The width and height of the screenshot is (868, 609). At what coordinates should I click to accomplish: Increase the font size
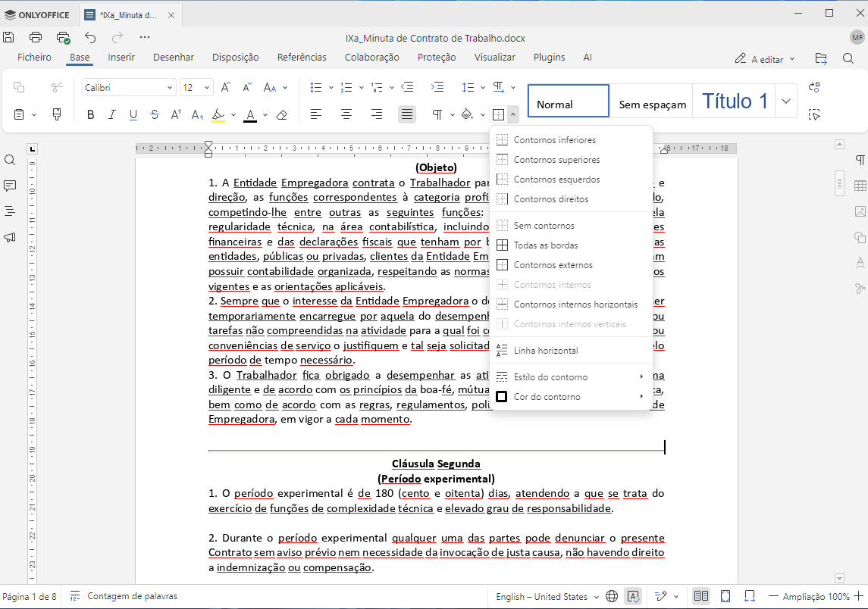coord(225,87)
